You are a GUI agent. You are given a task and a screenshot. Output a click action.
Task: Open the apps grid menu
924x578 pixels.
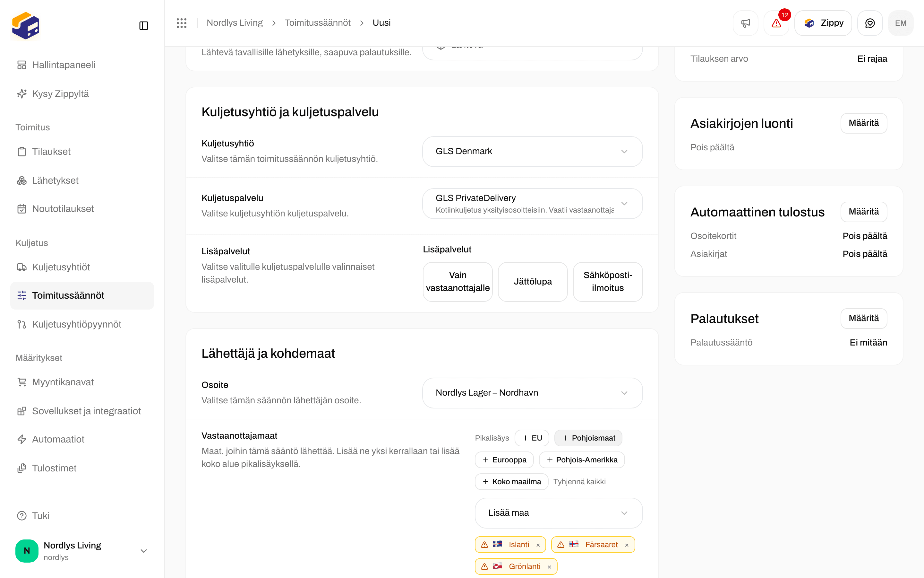tap(182, 23)
